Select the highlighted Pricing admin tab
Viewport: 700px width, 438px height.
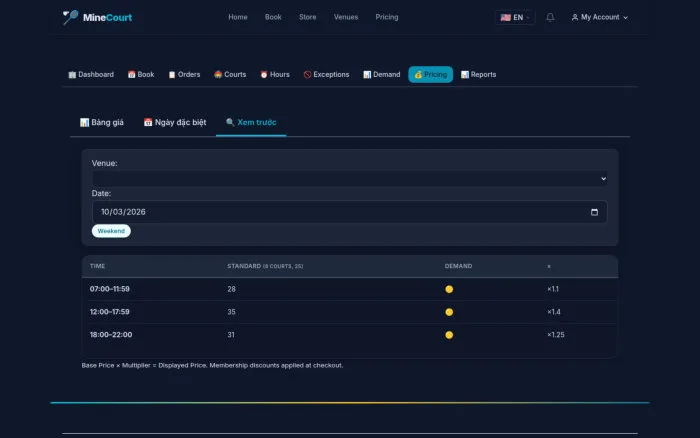pos(430,75)
